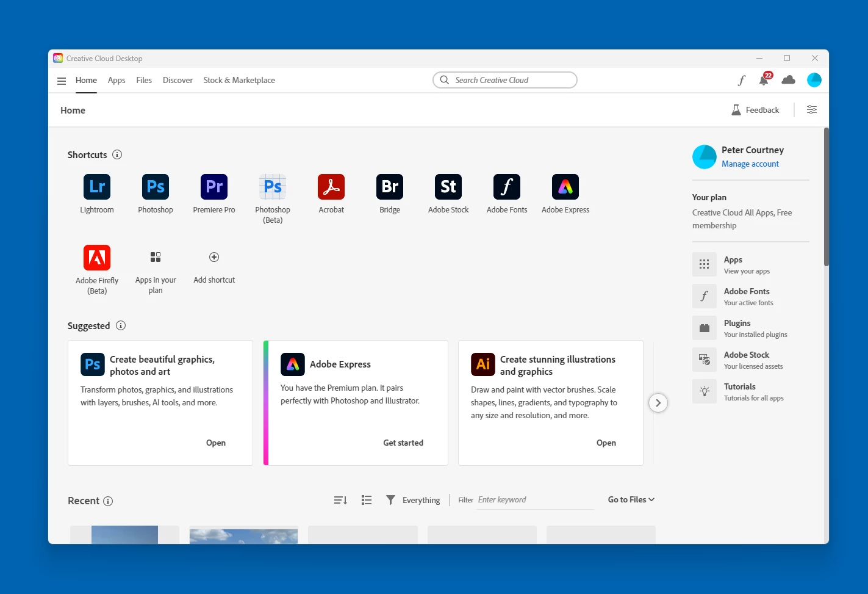Open the Adobe Fonts shortcut icon
This screenshot has width=868, height=594.
(x=507, y=187)
